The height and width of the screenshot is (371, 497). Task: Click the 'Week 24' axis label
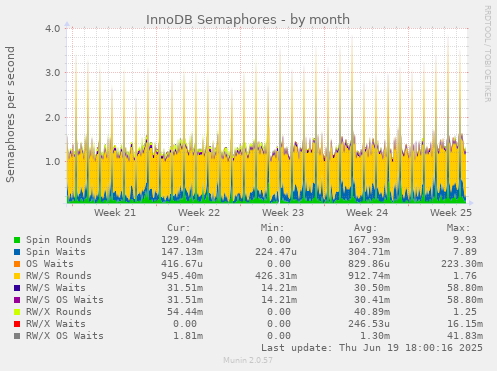tap(367, 213)
